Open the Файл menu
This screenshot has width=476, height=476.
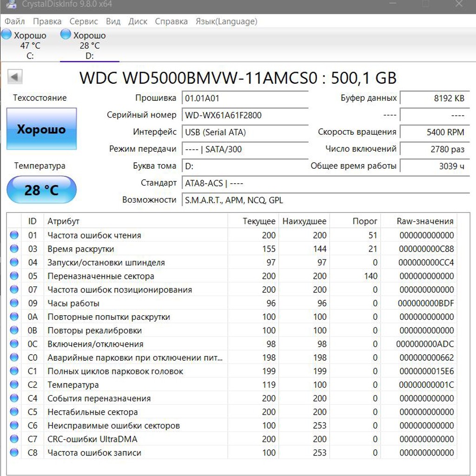click(14, 21)
